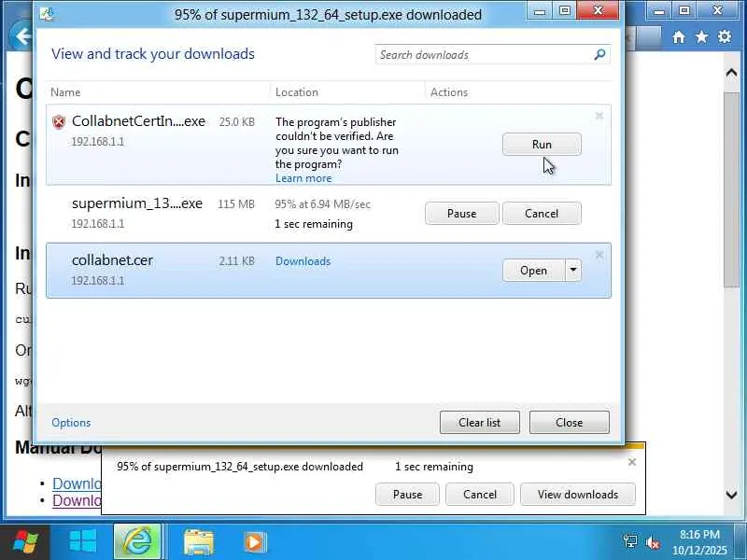This screenshot has height=560, width=747.
Task: Click the second purple Download link on webpage
Action: [77, 500]
